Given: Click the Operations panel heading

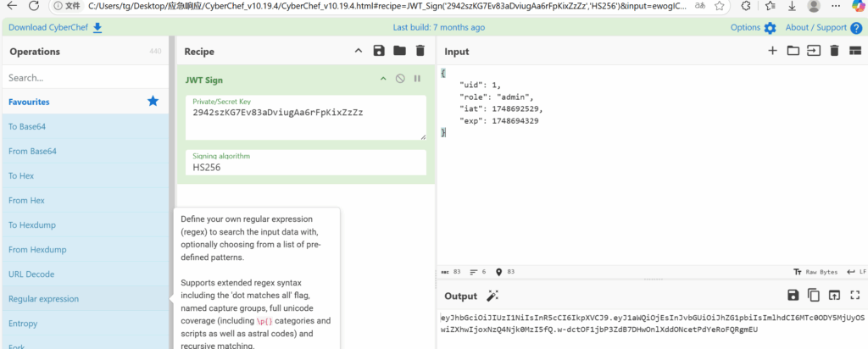Looking at the screenshot, I should (34, 52).
